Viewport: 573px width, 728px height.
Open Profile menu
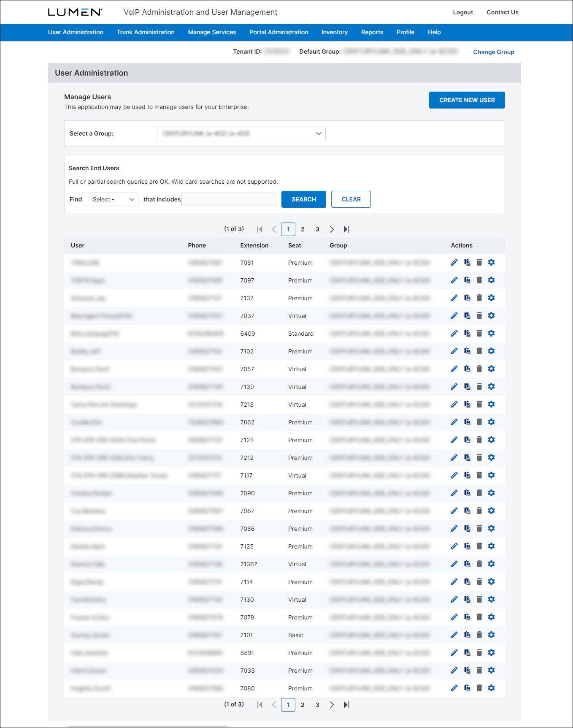(405, 32)
